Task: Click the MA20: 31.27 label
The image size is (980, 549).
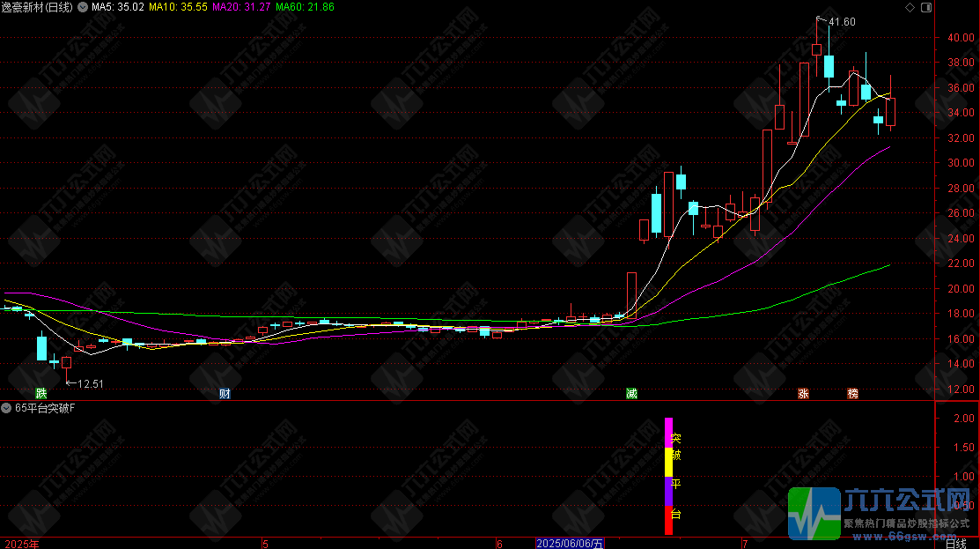Action: [x=241, y=7]
